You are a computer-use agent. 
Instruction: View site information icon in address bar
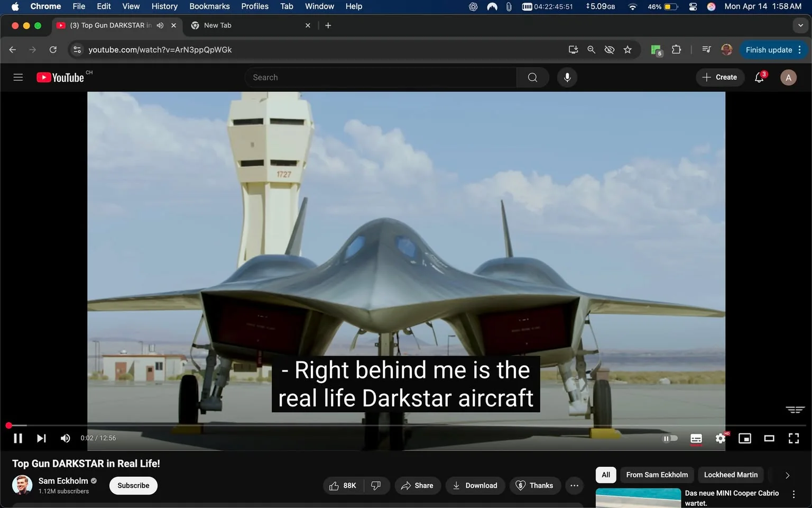pyautogui.click(x=77, y=50)
